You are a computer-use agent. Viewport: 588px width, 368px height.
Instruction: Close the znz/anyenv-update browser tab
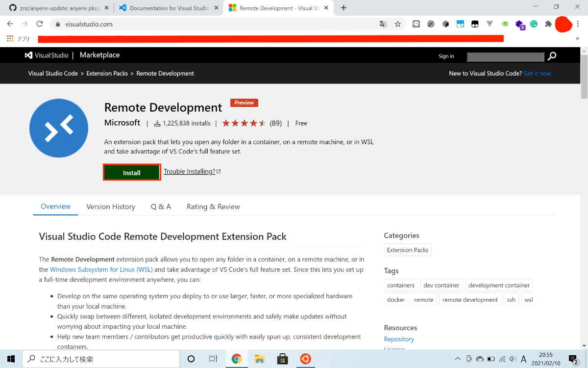coord(106,8)
